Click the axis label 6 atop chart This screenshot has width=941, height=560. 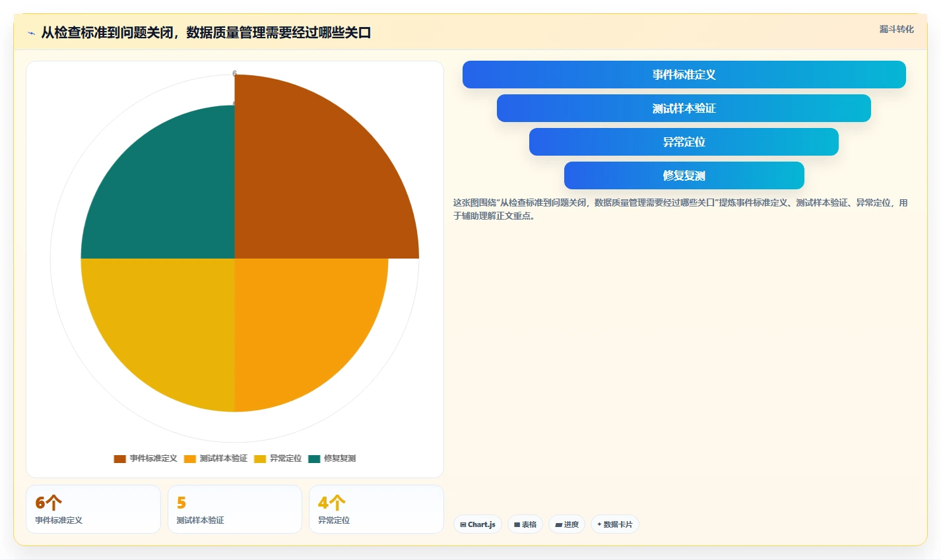pos(234,73)
